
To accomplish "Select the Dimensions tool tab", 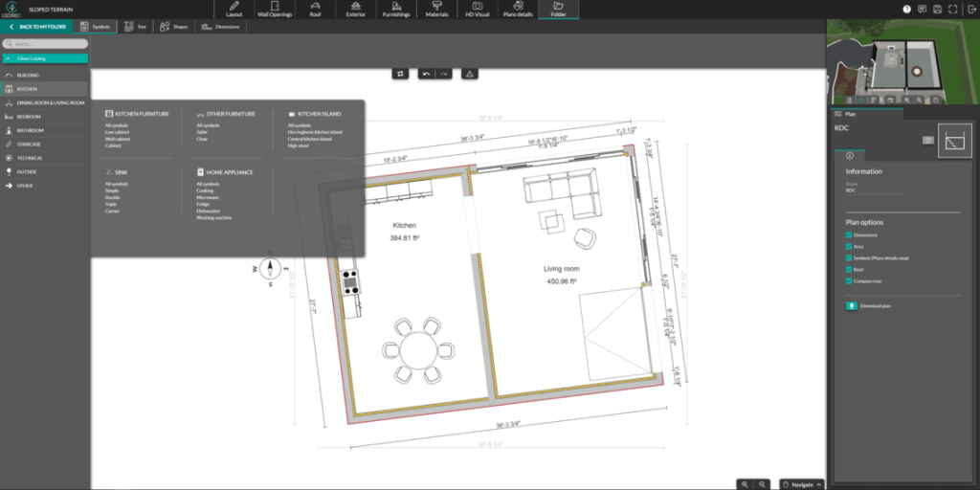I will click(x=221, y=27).
